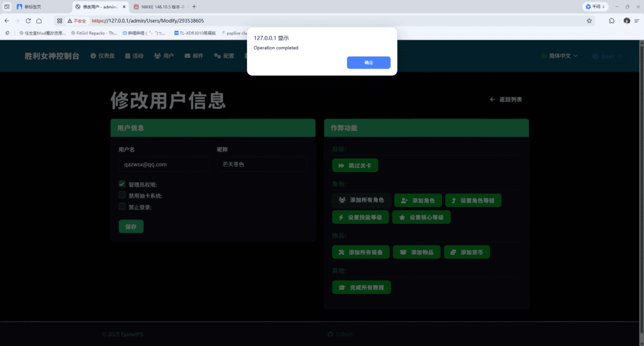This screenshot has height=346, width=644.
Task: Expand the 简体中文 language dropdown
Action: 559,56
